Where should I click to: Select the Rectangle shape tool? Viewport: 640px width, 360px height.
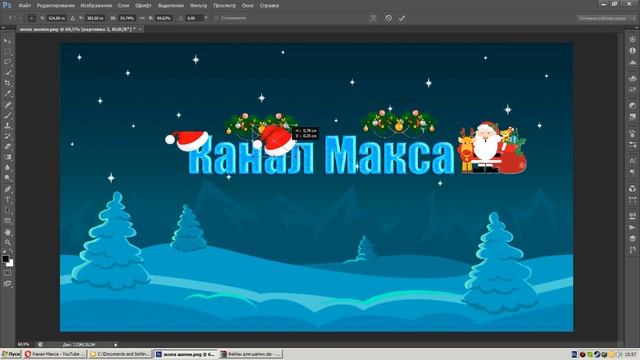click(x=7, y=221)
